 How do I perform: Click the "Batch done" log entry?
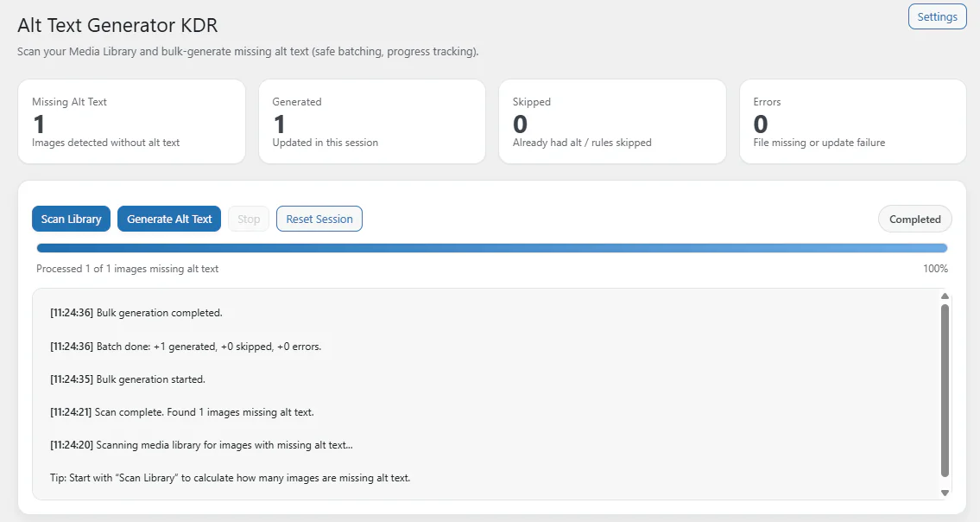coord(186,347)
